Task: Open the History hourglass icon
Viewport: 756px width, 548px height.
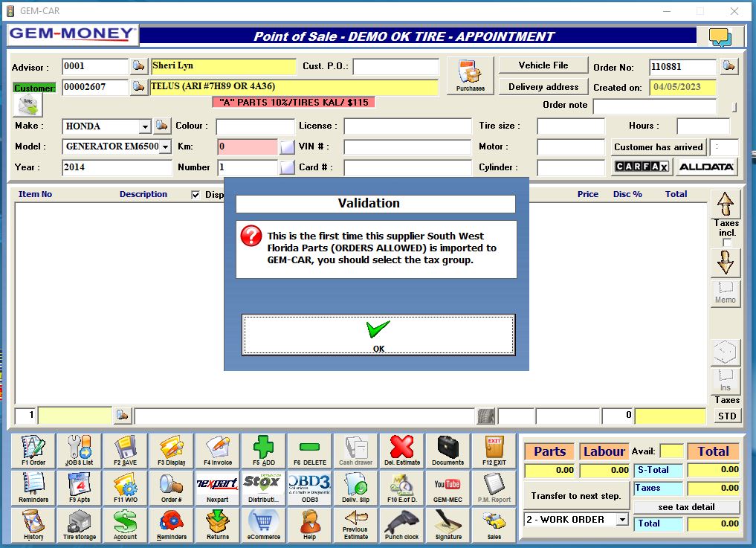Action: [x=33, y=526]
